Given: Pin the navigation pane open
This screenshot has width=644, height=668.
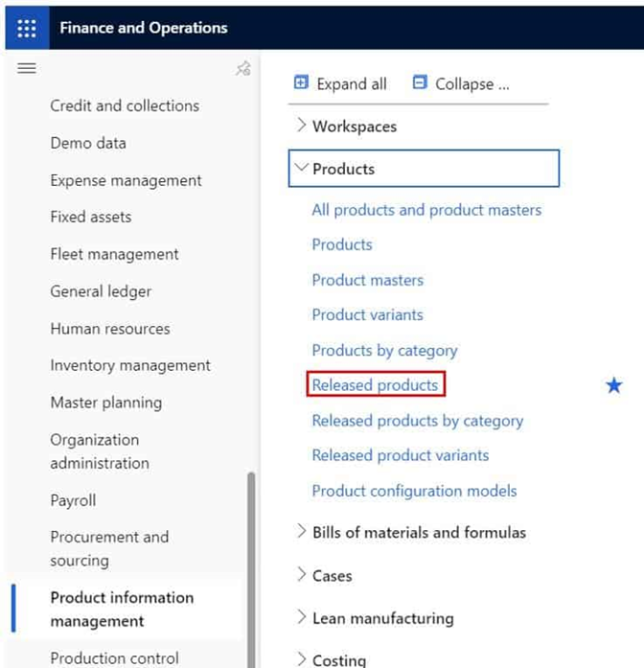Looking at the screenshot, I should pyautogui.click(x=243, y=68).
